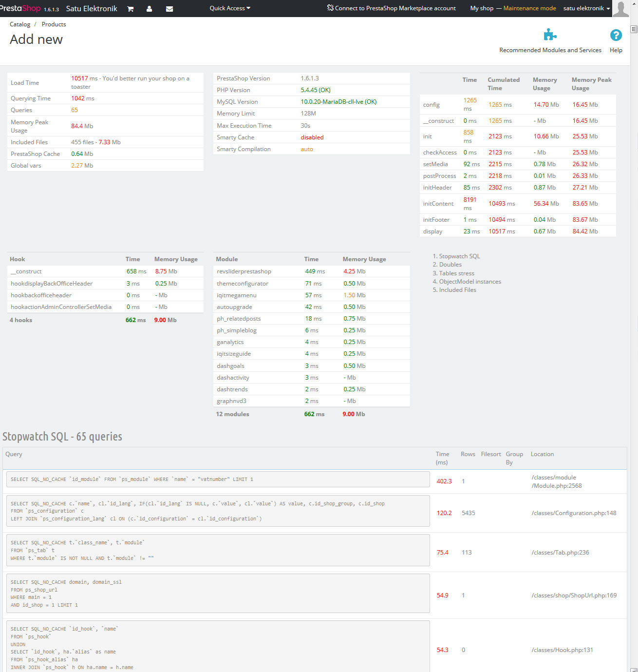Jump to Tables stress section
The image size is (638, 672).
click(456, 273)
